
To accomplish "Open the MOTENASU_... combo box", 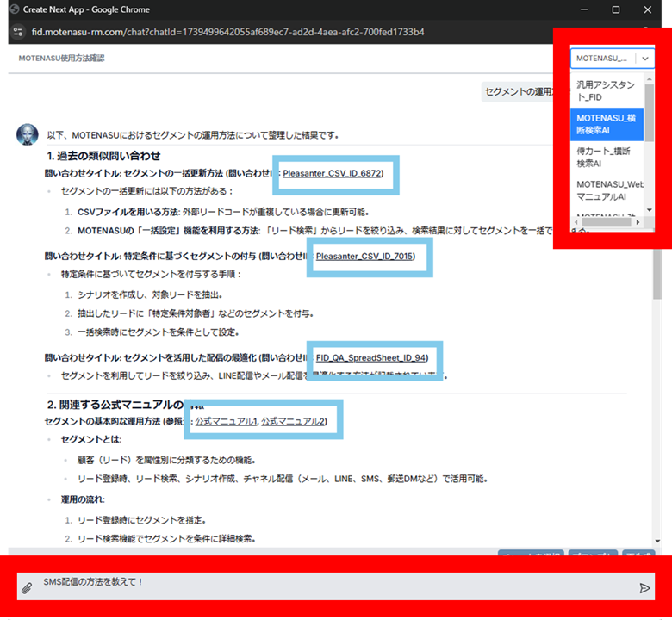I will (x=613, y=59).
